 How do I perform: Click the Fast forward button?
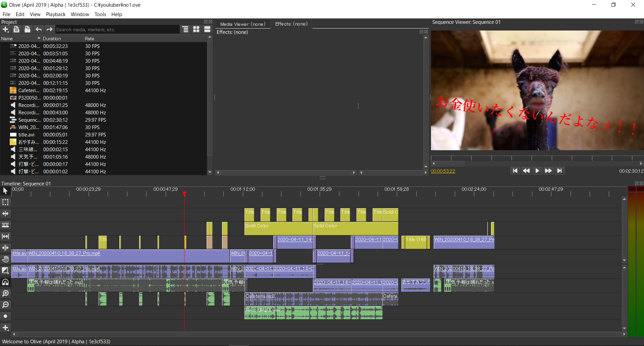coord(548,171)
